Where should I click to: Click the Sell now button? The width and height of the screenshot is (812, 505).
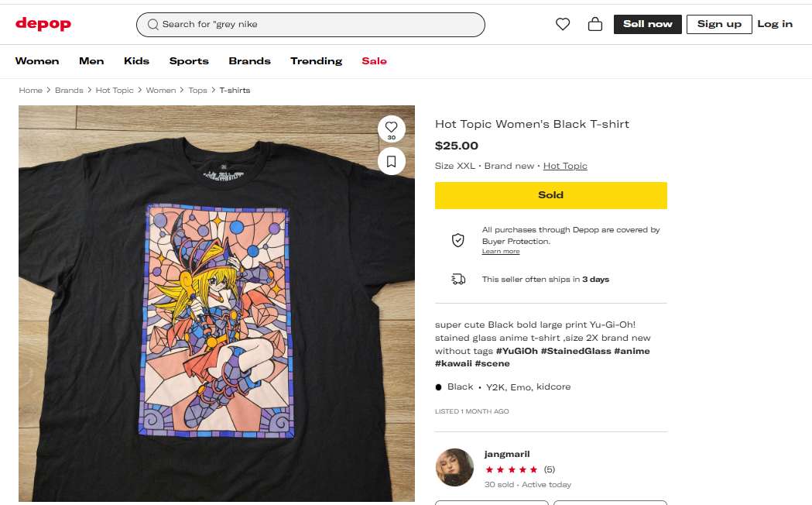coord(647,24)
